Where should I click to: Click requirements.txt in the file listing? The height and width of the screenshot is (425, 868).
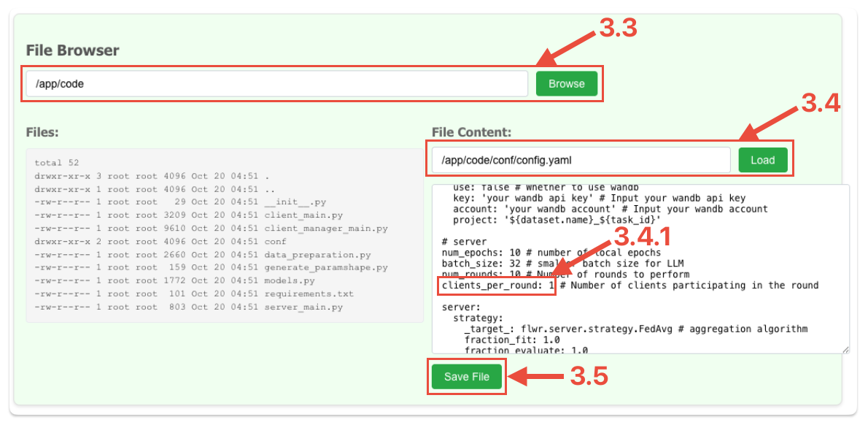tap(309, 294)
